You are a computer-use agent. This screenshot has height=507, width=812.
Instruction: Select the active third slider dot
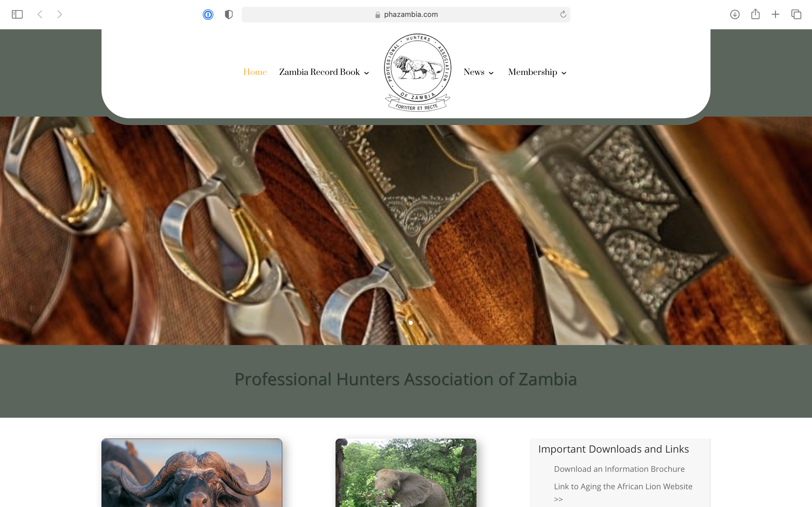pyautogui.click(x=411, y=323)
